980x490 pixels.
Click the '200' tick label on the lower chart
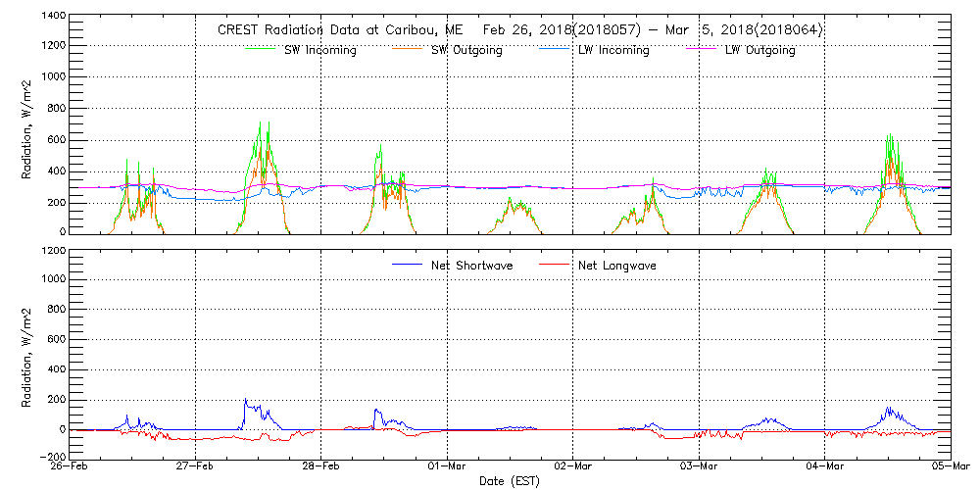click(x=55, y=400)
